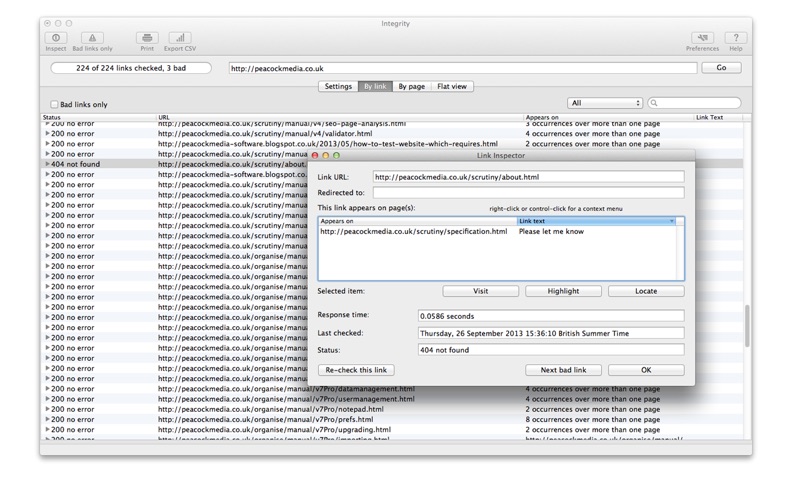The height and width of the screenshot is (500, 800).
Task: Open the Settings tab
Action: click(338, 87)
